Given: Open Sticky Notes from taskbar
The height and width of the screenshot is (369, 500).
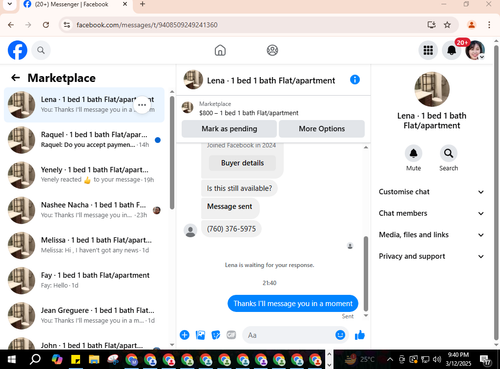Looking at the screenshot, I should pos(76,360).
